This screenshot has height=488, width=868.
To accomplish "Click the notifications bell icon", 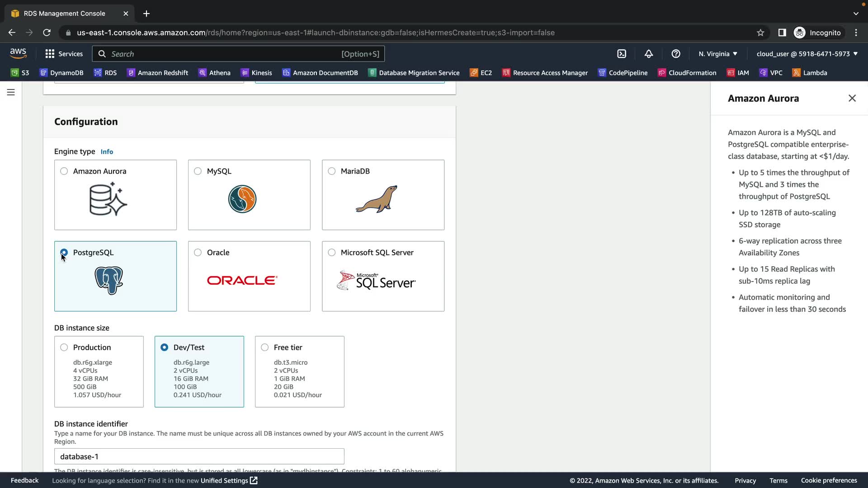I will 649,54.
